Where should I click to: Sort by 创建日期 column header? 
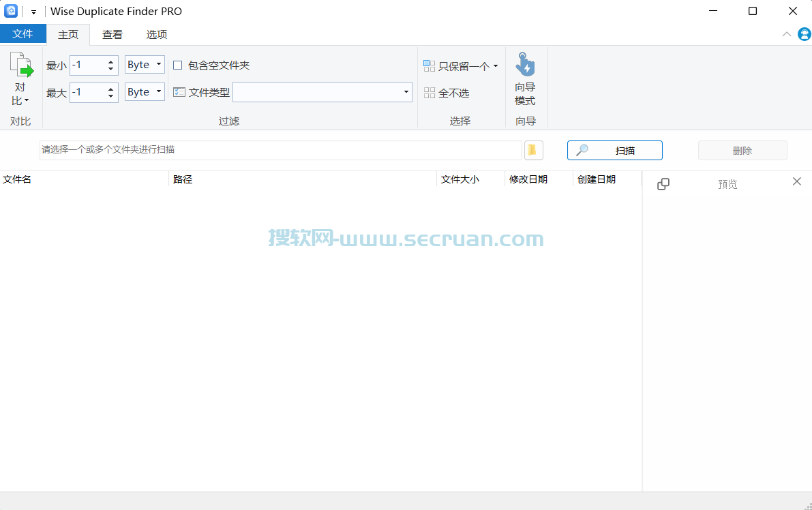point(607,179)
